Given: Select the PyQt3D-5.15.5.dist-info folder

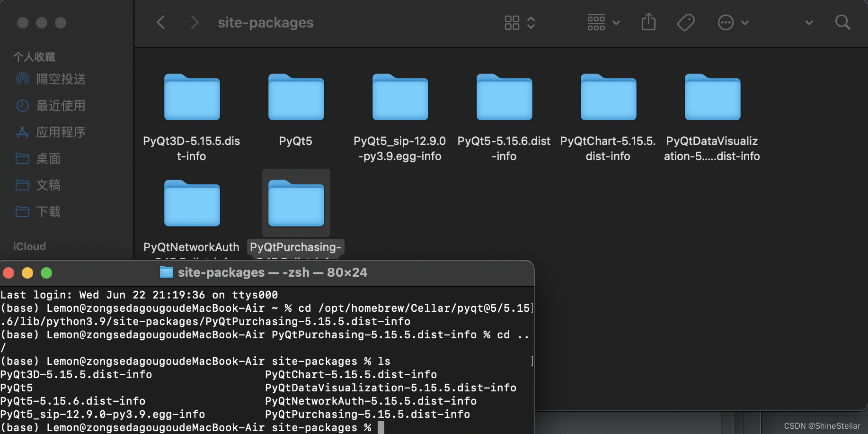Looking at the screenshot, I should tap(191, 98).
